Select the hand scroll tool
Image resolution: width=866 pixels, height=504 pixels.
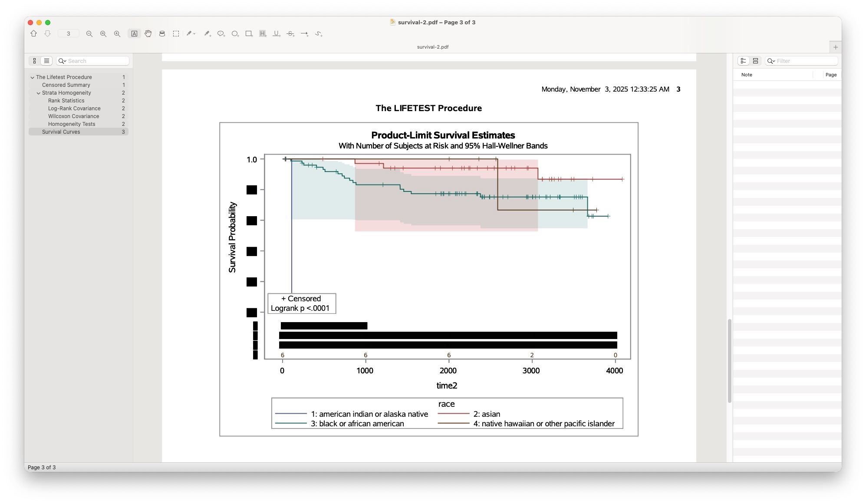click(148, 33)
